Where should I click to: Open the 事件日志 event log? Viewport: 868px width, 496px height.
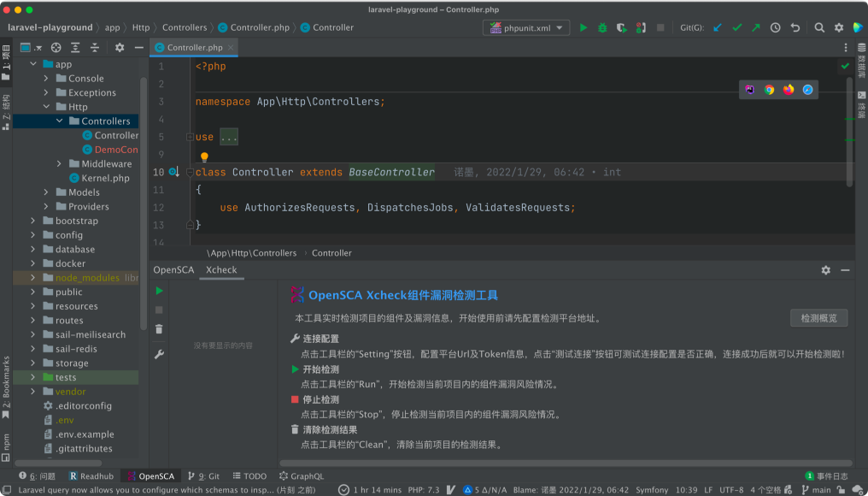pyautogui.click(x=826, y=476)
